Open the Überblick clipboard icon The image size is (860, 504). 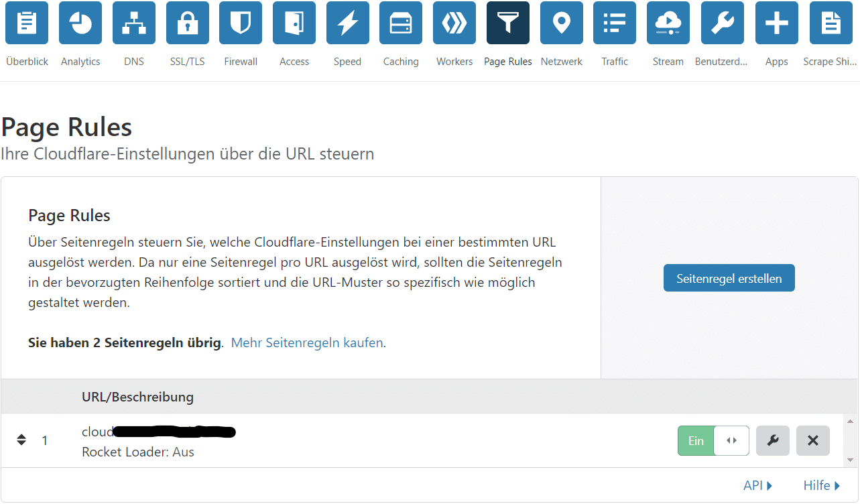pyautogui.click(x=27, y=23)
